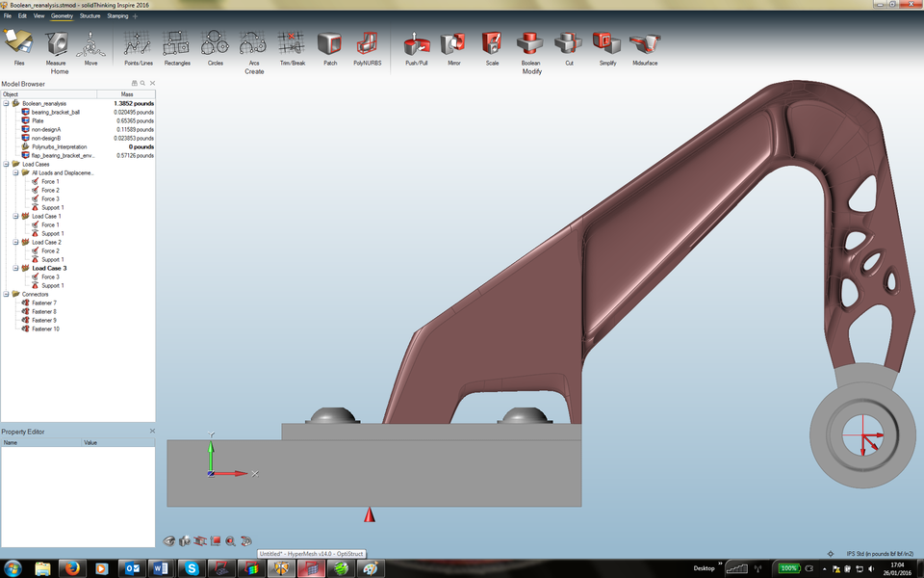
Task: Select the Arcs tool
Action: 253,43
